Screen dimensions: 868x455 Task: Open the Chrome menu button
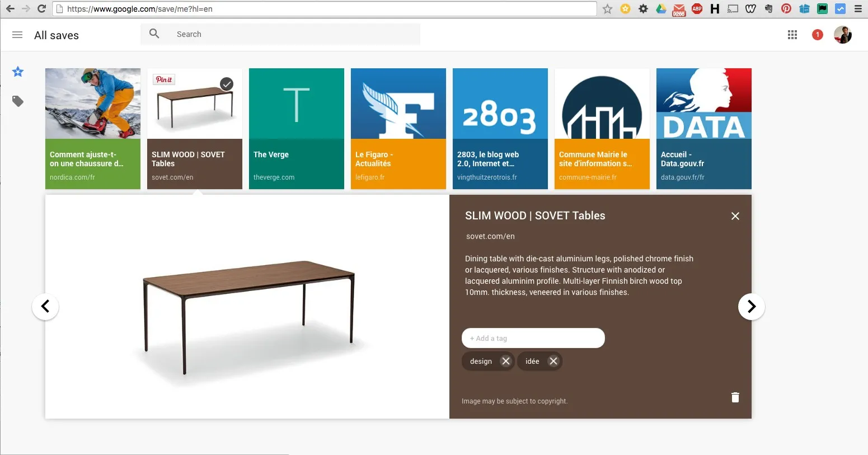(858, 8)
